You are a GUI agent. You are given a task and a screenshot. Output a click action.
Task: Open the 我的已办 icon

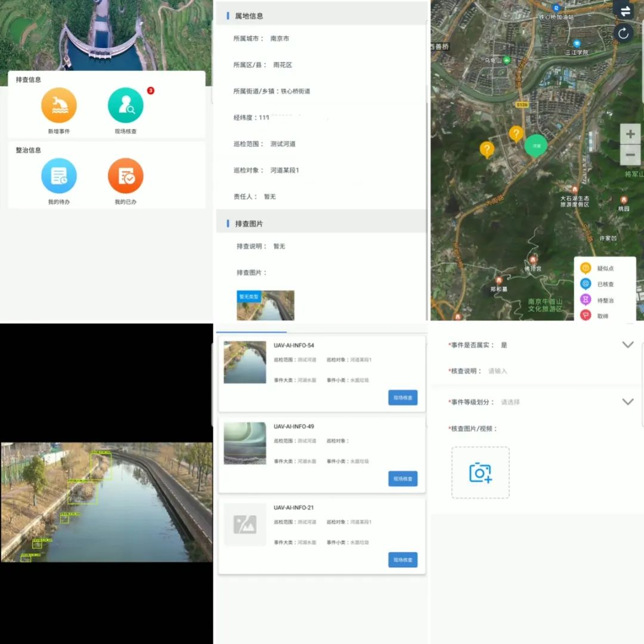pos(125,176)
